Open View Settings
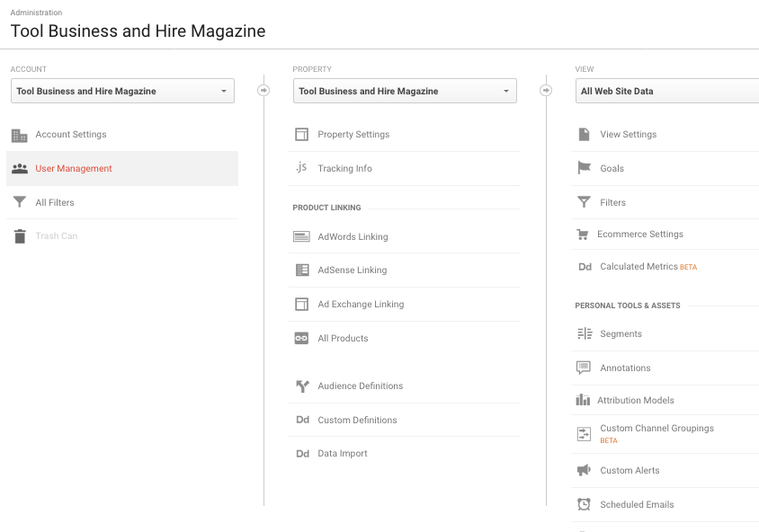The width and height of the screenshot is (759, 532). coord(629,135)
